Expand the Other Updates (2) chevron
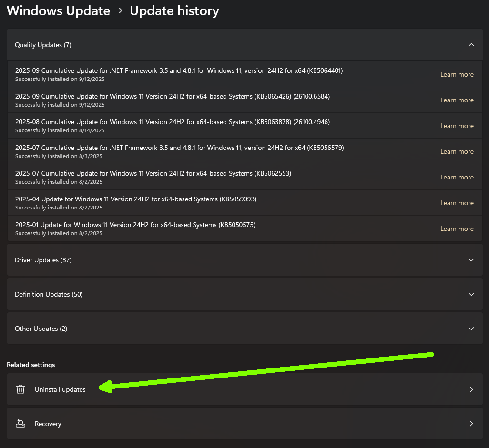 (x=471, y=329)
